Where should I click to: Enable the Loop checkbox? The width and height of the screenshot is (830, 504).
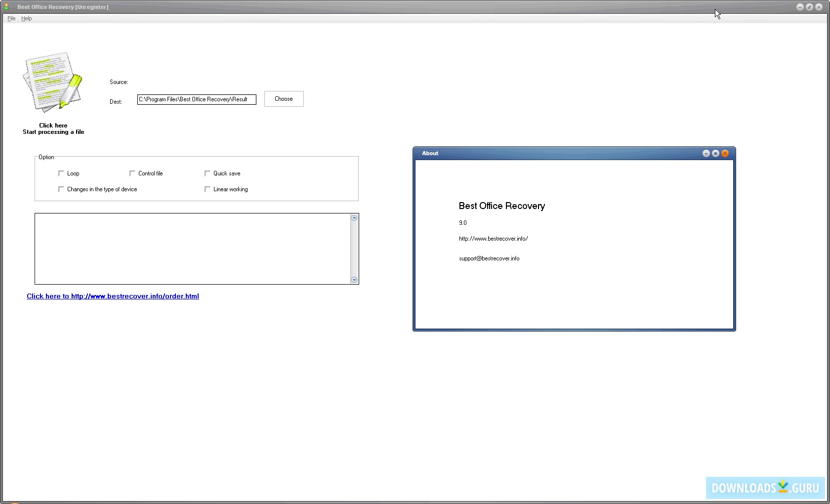(x=61, y=173)
